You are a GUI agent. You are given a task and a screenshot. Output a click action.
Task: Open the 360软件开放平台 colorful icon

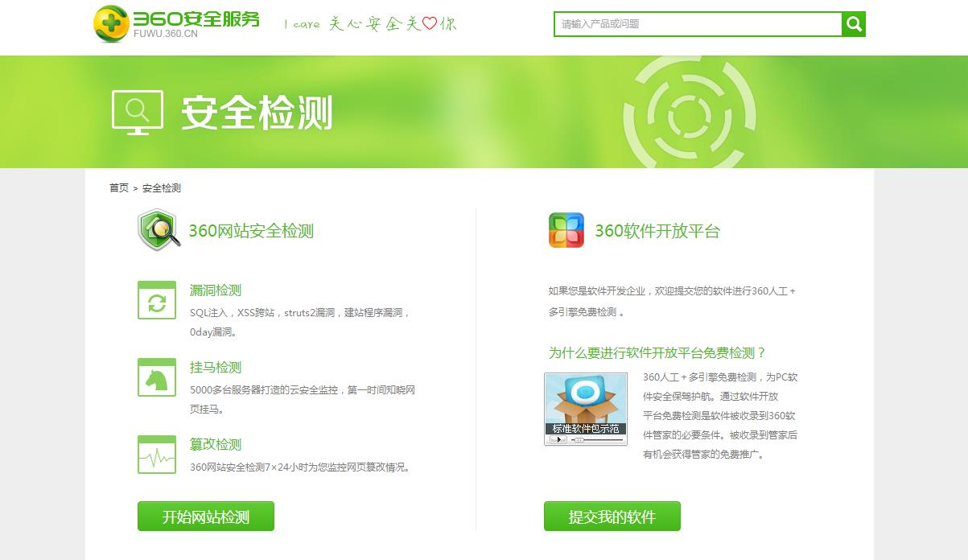pyautogui.click(x=566, y=230)
